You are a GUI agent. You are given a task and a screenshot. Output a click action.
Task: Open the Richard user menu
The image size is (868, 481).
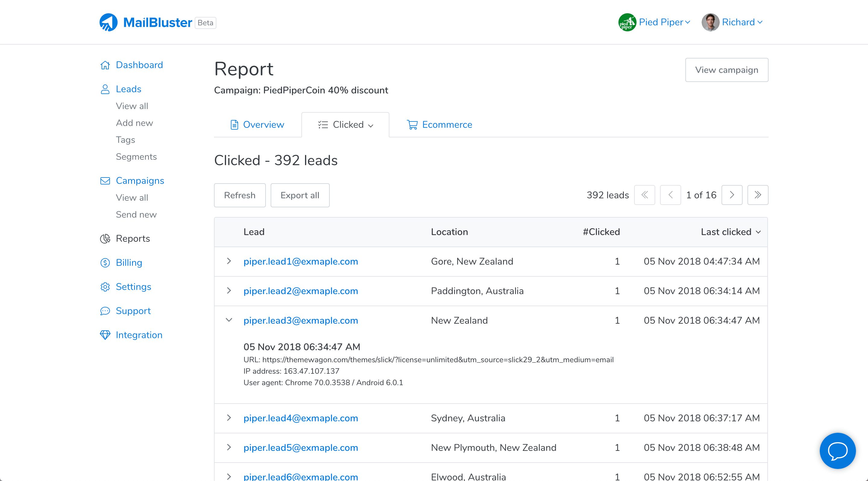pos(732,22)
